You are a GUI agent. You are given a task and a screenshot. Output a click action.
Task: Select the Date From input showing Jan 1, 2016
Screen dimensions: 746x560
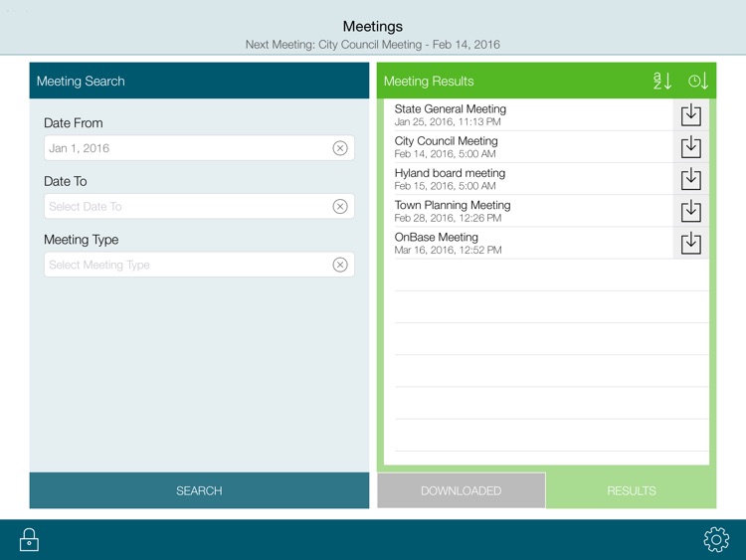click(199, 148)
